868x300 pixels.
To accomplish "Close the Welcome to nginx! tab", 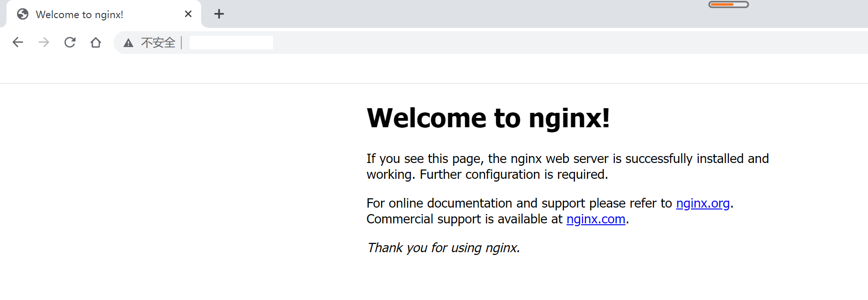I will [188, 14].
